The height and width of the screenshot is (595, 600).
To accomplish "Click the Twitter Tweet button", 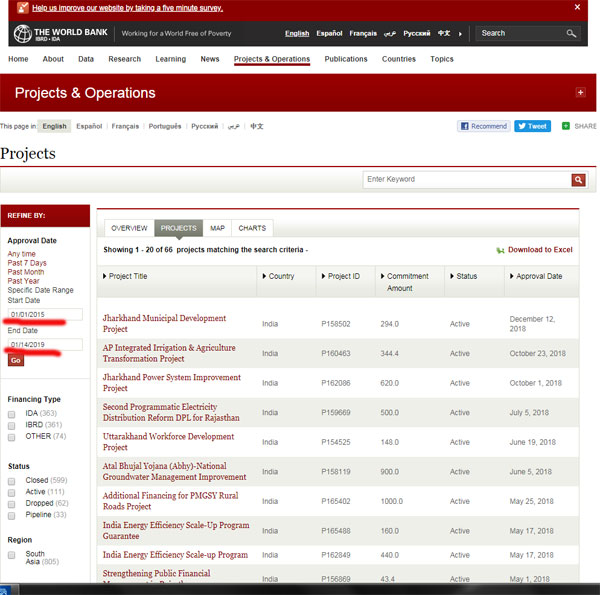I will (532, 126).
